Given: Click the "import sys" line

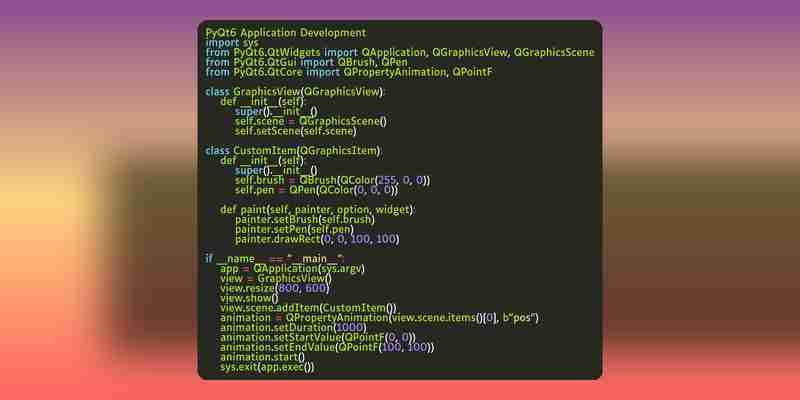Looking at the screenshot, I should (232, 43).
